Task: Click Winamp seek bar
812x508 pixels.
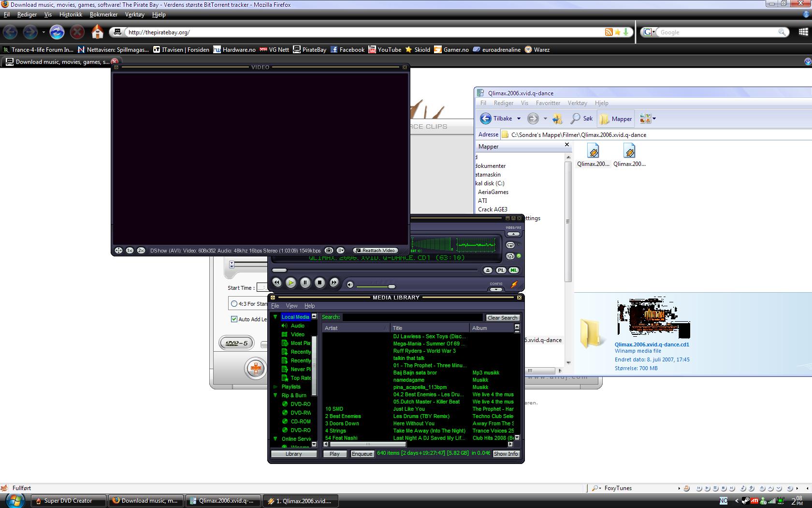Action: (x=375, y=270)
